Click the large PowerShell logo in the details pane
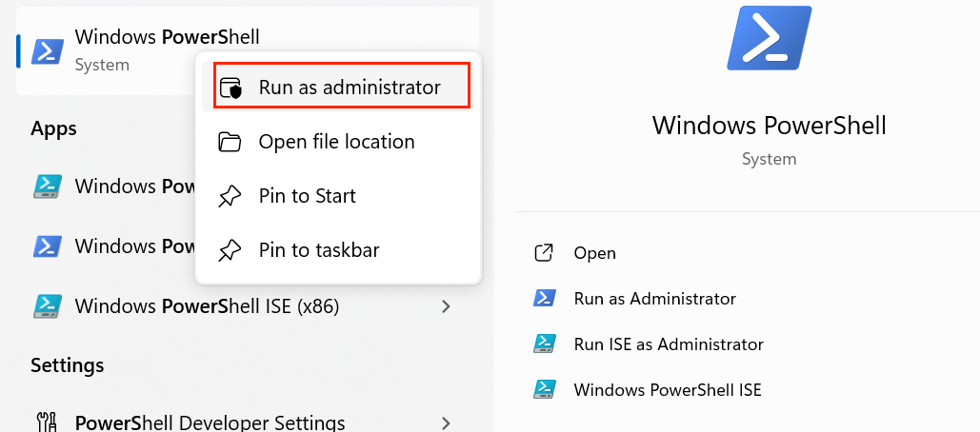 coord(769,37)
